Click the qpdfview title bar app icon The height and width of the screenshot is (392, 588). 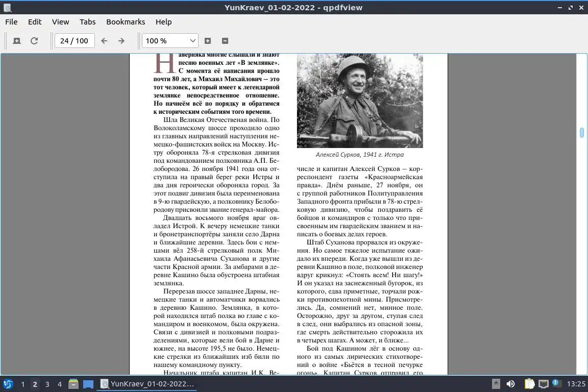tap(8, 8)
